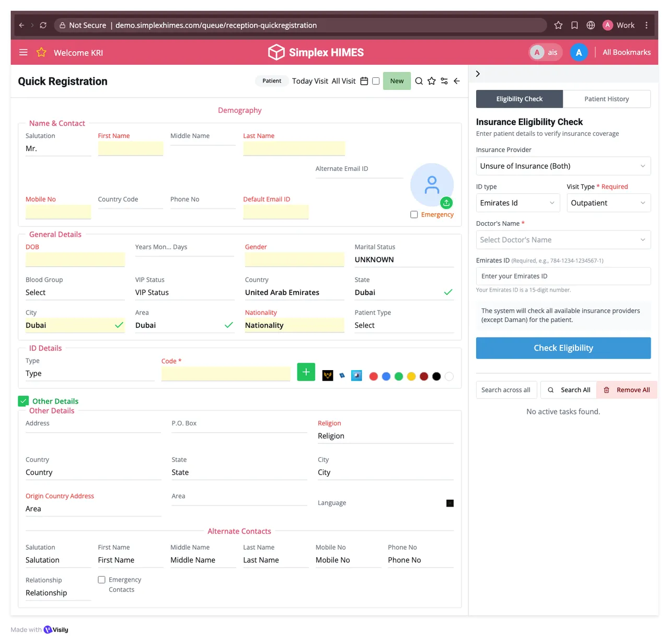Click the browser bookmark-list icon
This screenshot has height=644, width=669.
click(574, 25)
